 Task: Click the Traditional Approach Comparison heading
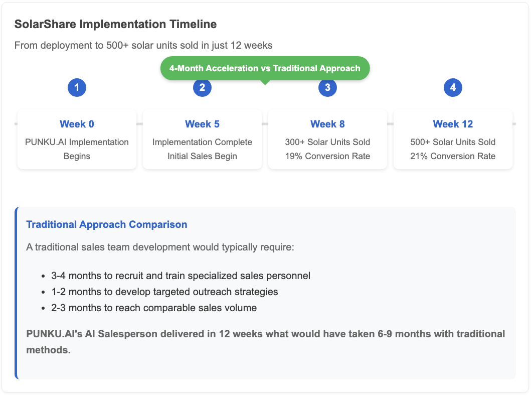(x=106, y=224)
